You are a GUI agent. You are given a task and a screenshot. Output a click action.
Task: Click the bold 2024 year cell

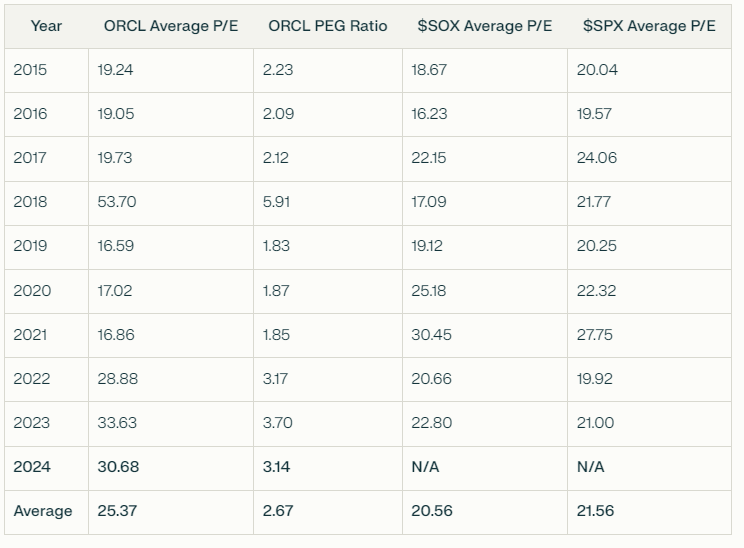pos(32,467)
